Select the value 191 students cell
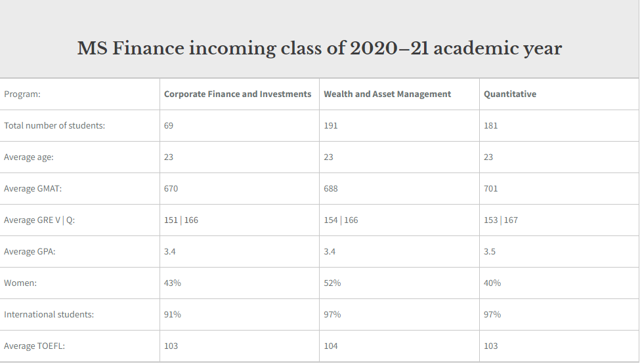640x364 pixels. point(331,126)
